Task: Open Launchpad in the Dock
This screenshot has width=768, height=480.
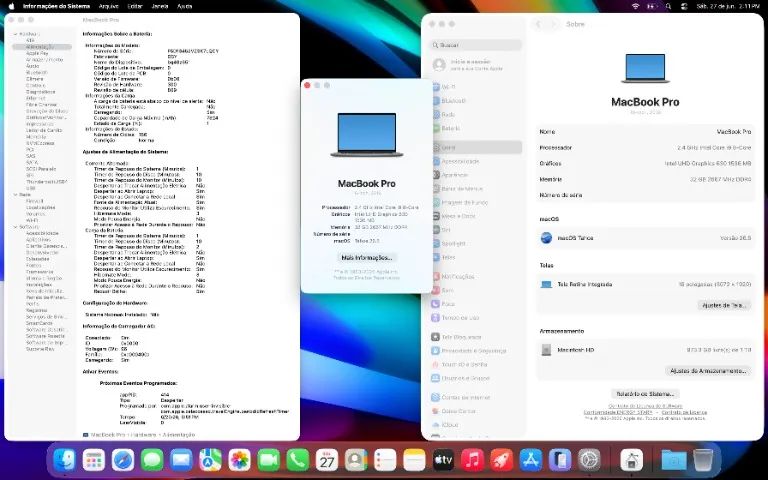Action: pyautogui.click(x=94, y=460)
